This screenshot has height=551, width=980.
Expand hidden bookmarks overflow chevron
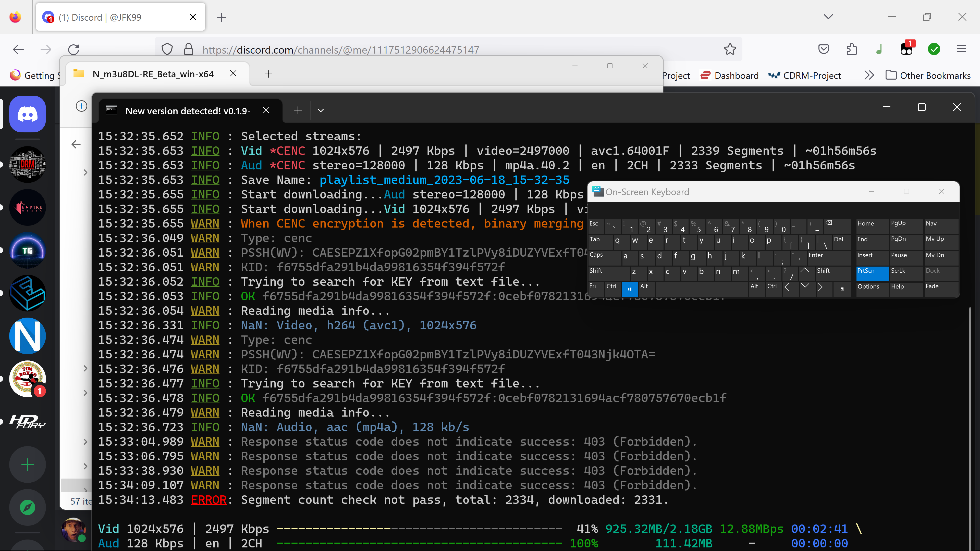[x=868, y=75]
